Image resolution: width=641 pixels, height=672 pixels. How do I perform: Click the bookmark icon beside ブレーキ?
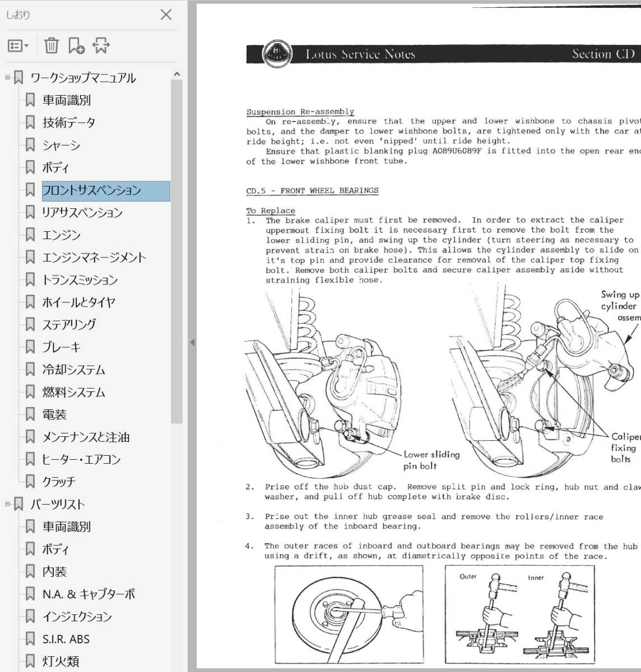pyautogui.click(x=30, y=347)
